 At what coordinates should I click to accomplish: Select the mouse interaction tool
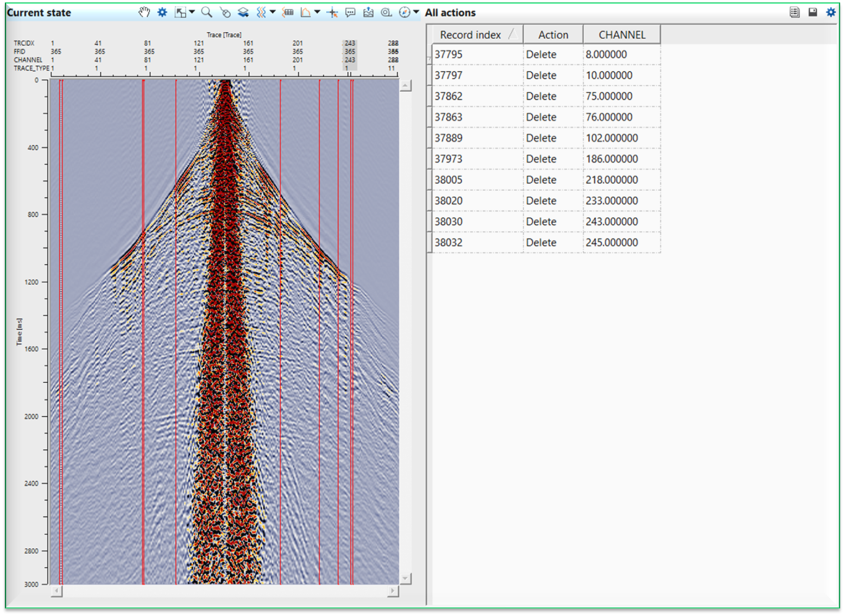coord(225,11)
